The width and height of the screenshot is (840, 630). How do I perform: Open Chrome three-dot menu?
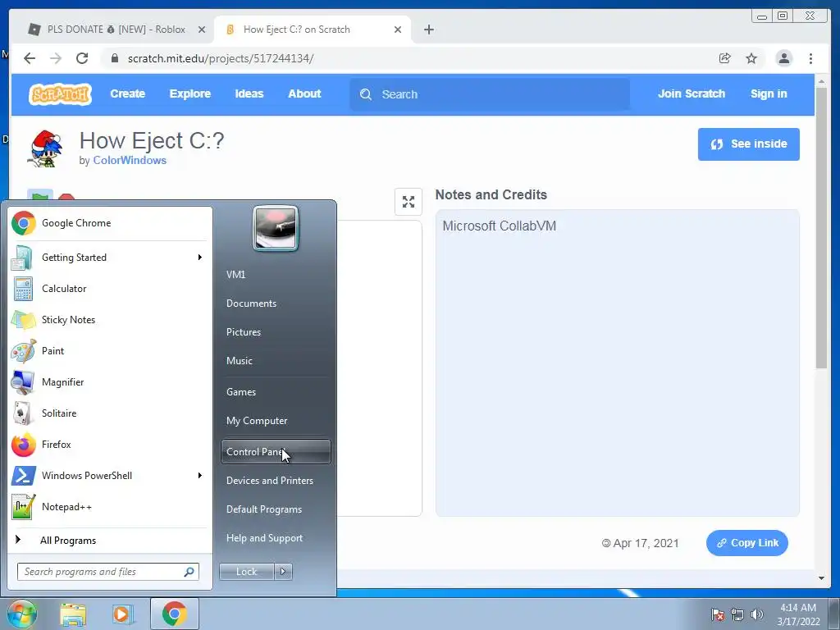point(811,58)
